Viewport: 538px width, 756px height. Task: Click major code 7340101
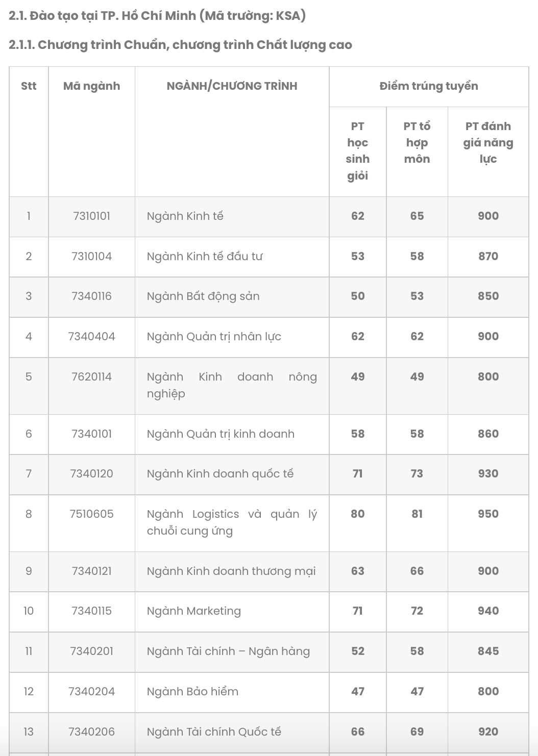[92, 434]
